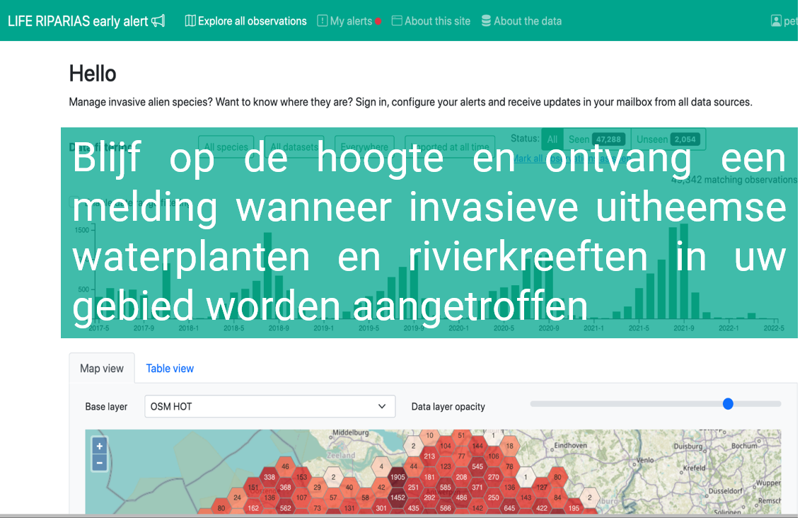Click the map hexagon labeled 144
This screenshot has height=518, width=812.
tap(477, 446)
